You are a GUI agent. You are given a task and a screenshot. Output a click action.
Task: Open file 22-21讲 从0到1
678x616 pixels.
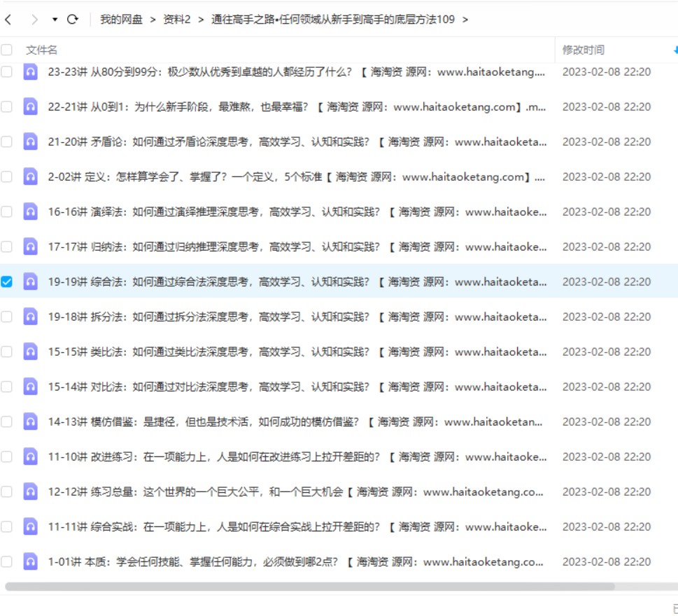click(297, 106)
